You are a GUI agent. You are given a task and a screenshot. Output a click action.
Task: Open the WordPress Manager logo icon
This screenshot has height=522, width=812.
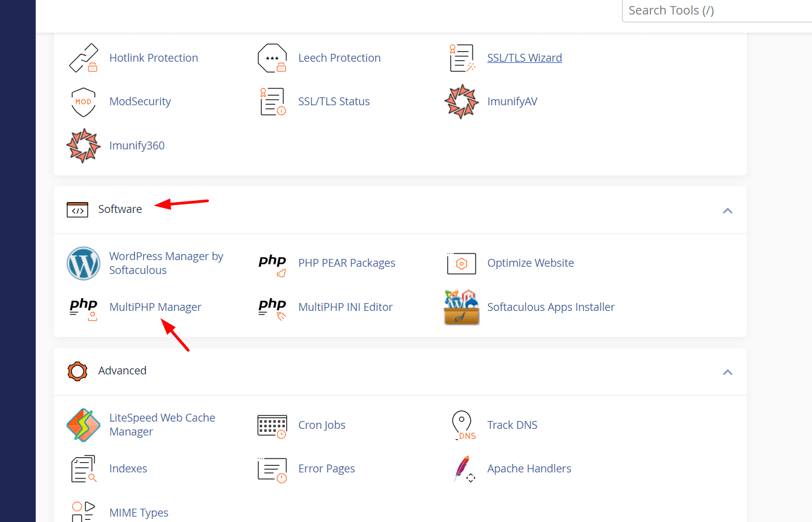[x=83, y=263]
